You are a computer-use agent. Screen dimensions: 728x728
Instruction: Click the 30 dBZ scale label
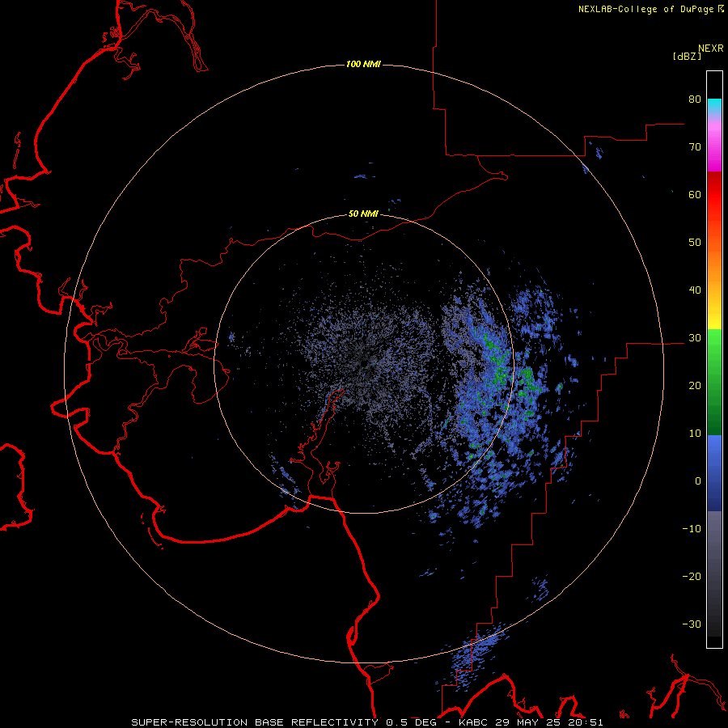695,338
